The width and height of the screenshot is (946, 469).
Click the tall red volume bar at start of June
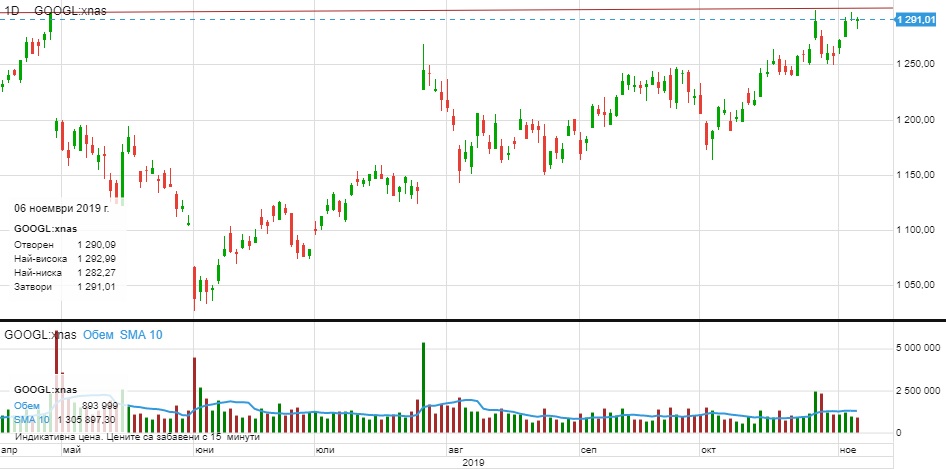(194, 395)
